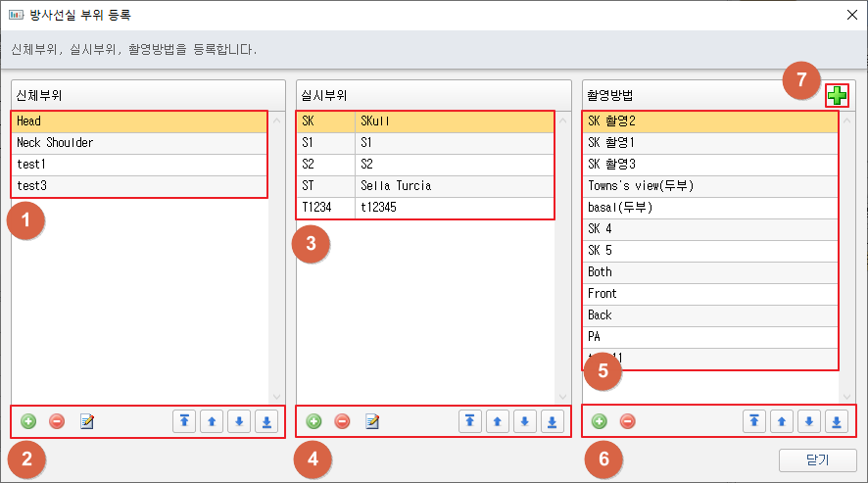
Task: Add a new item in 실시부위 panel
Action: click(313, 421)
